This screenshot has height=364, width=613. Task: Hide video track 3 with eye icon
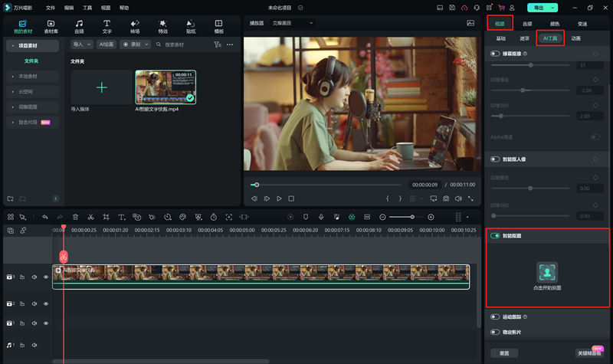[46, 277]
